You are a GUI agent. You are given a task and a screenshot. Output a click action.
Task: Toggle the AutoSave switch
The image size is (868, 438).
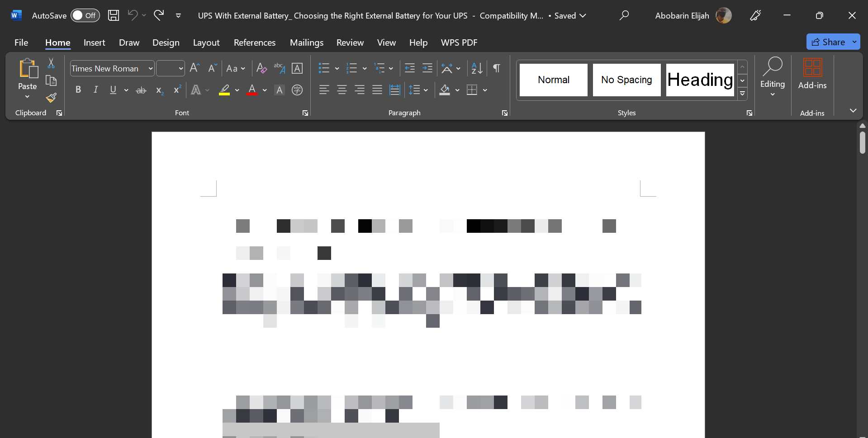[85, 15]
